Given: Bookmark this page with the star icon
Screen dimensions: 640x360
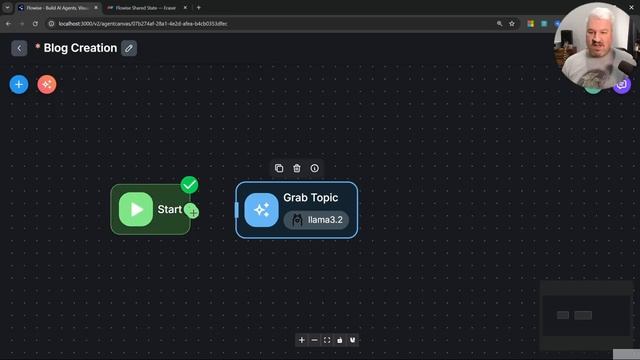Looking at the screenshot, I should pyautogui.click(x=512, y=24).
